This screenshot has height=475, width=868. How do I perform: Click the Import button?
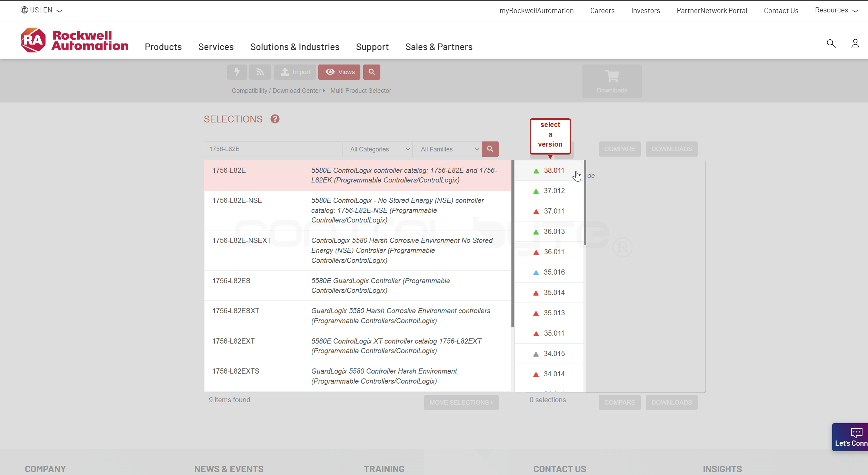click(x=295, y=72)
